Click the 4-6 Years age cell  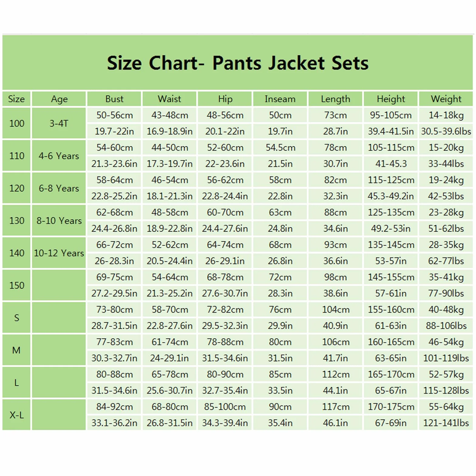click(59, 156)
